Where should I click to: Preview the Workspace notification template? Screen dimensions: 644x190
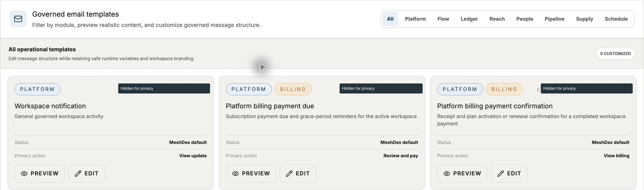40,174
